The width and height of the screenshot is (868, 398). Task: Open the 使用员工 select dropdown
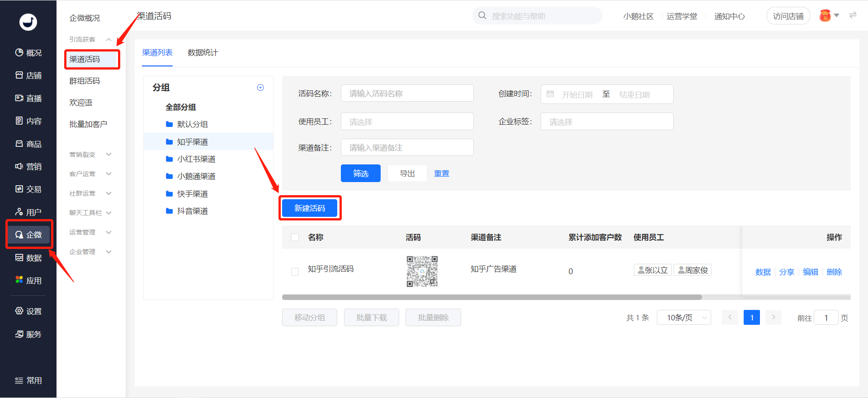(x=407, y=122)
